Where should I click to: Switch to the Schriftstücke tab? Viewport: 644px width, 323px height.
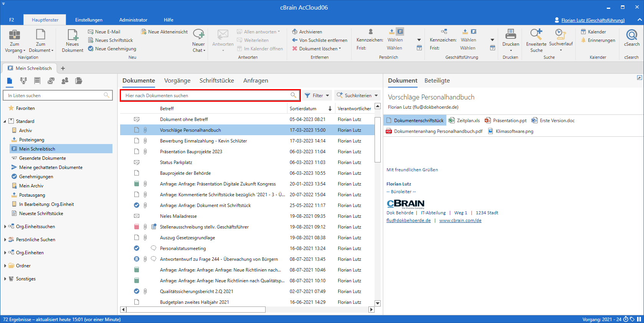pos(217,81)
